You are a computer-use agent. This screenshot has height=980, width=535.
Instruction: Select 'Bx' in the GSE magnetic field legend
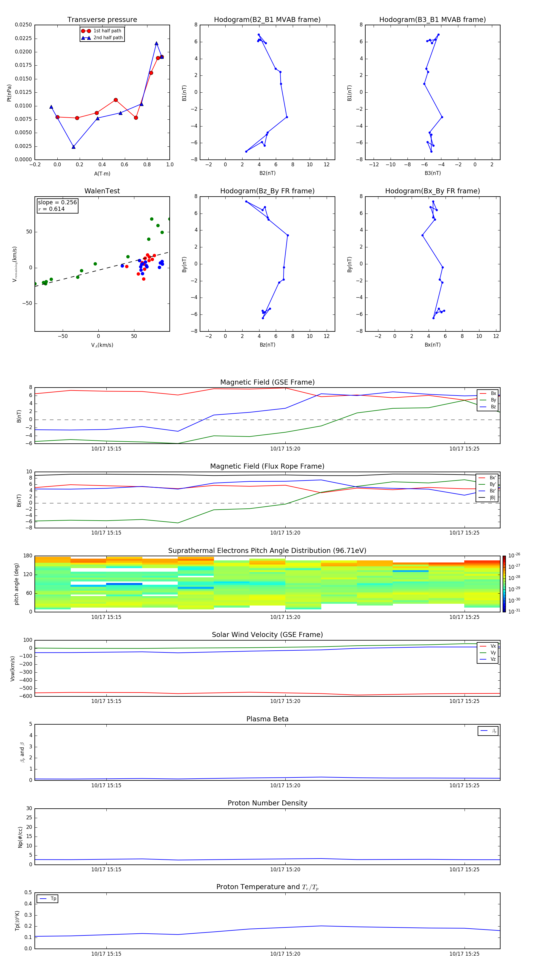click(488, 393)
